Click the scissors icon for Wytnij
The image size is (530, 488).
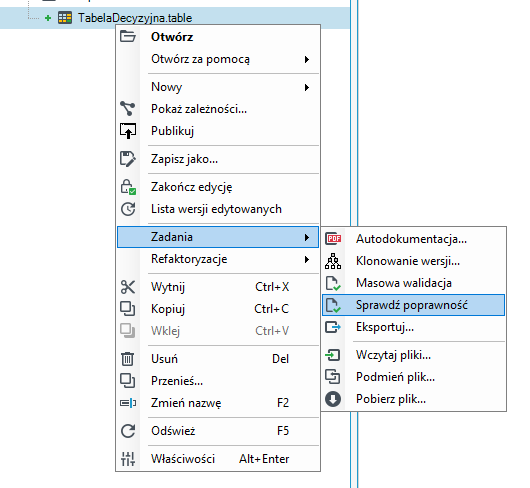tap(128, 287)
